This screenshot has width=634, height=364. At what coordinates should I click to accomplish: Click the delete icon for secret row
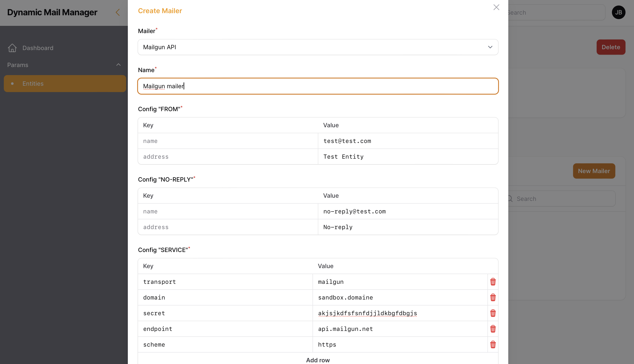click(492, 313)
